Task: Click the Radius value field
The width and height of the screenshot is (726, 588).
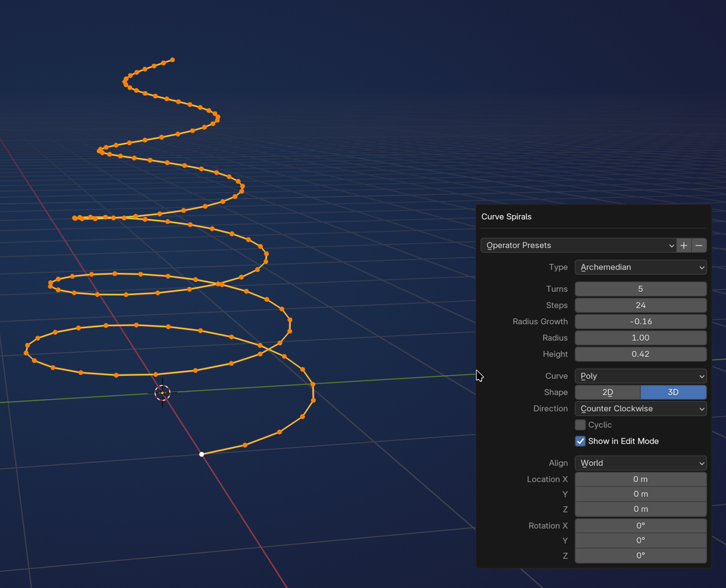Action: pos(641,338)
